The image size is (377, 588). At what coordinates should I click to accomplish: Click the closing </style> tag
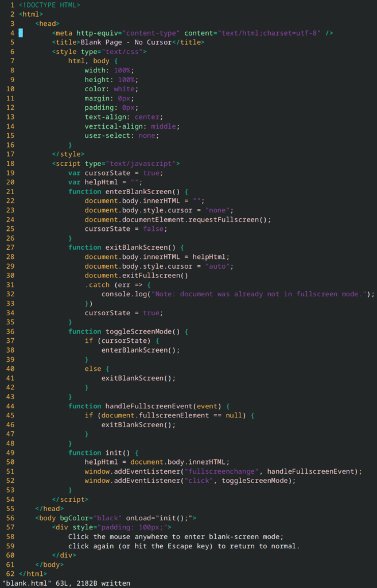click(68, 154)
